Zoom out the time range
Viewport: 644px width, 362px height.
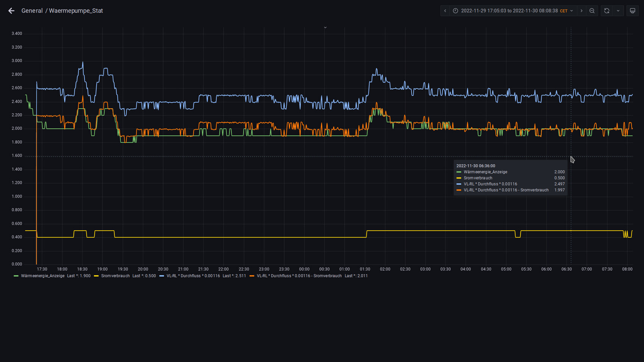coord(592,11)
